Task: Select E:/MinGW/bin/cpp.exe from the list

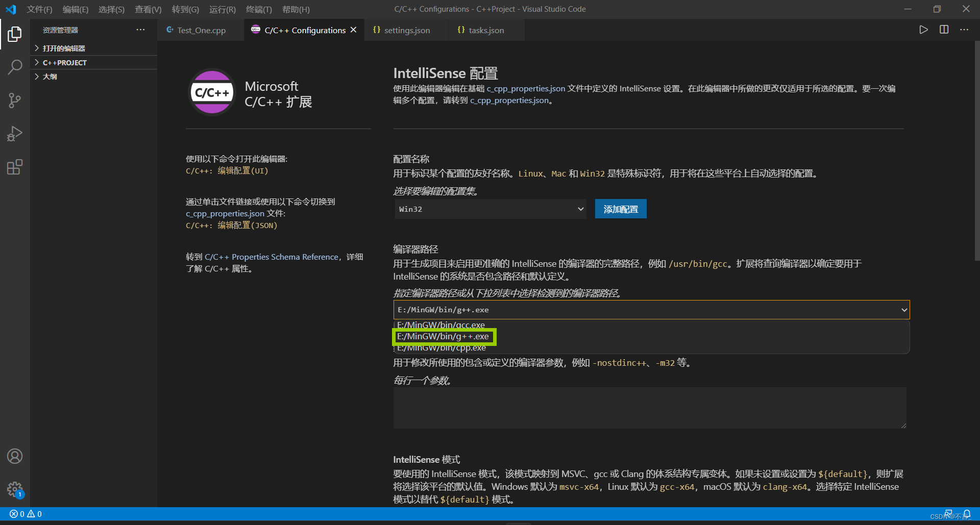Action: coord(442,348)
